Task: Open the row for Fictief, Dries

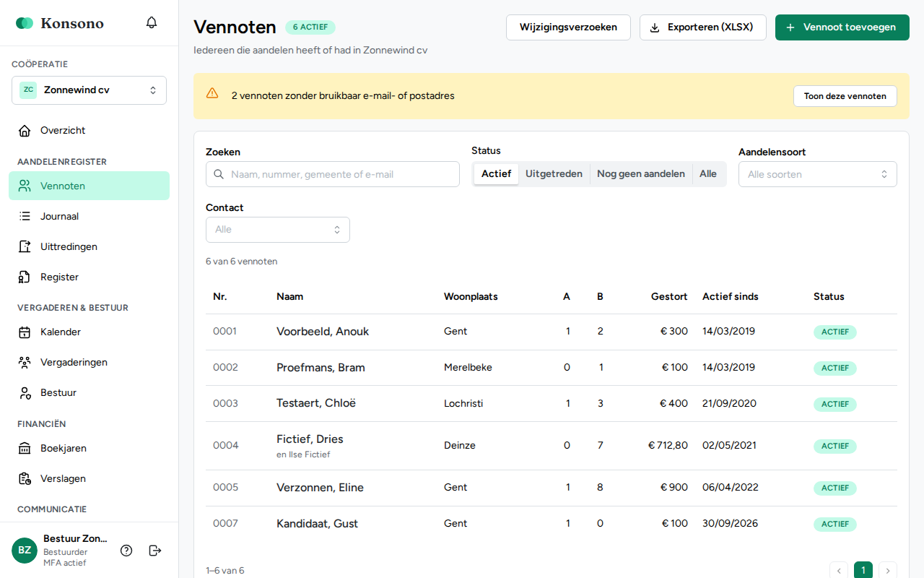Action: click(552, 446)
